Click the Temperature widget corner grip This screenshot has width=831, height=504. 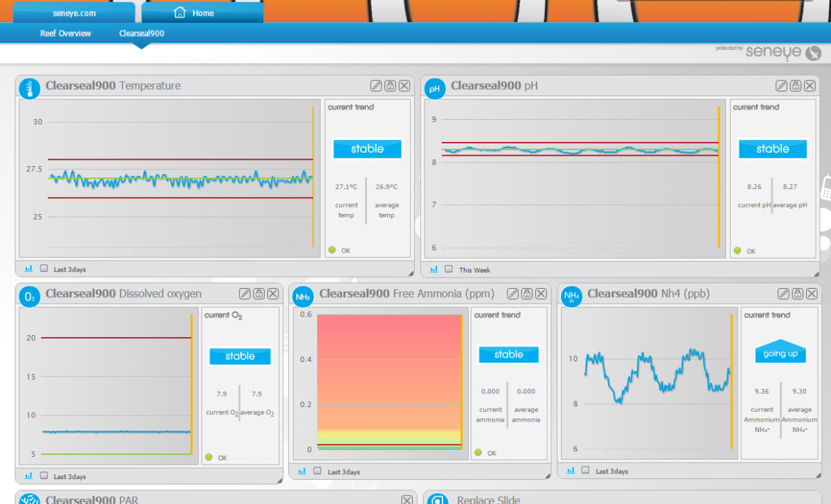coord(411,273)
